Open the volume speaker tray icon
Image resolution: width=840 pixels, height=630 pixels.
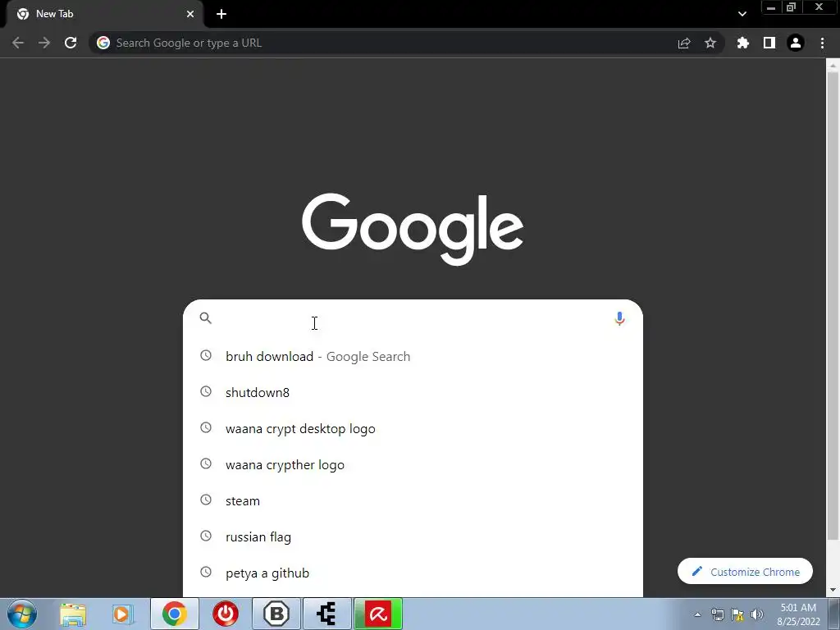(x=757, y=614)
